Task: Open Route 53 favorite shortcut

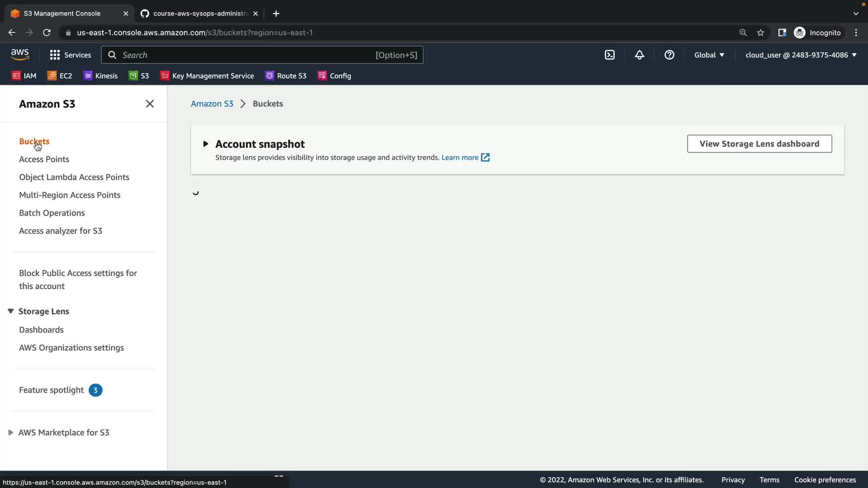Action: 286,76
